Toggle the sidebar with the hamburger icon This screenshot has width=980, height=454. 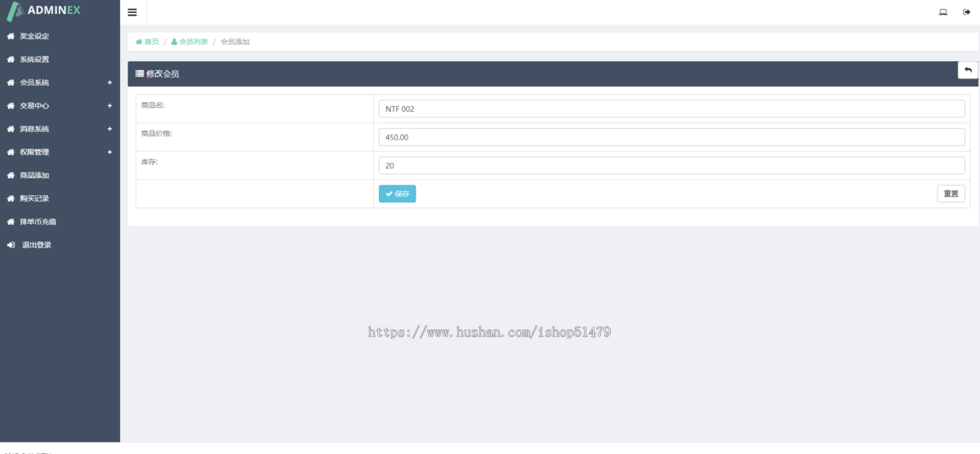[132, 12]
